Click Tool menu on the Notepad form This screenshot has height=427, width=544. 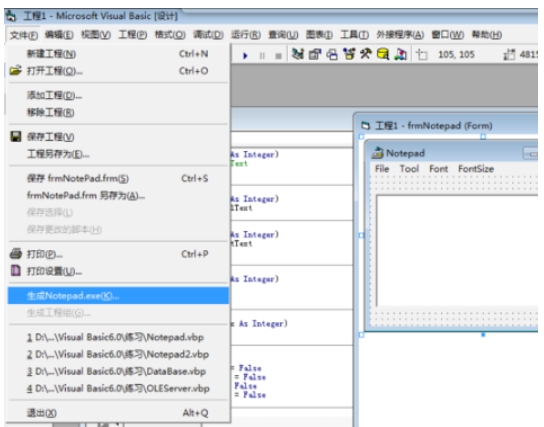pos(409,169)
